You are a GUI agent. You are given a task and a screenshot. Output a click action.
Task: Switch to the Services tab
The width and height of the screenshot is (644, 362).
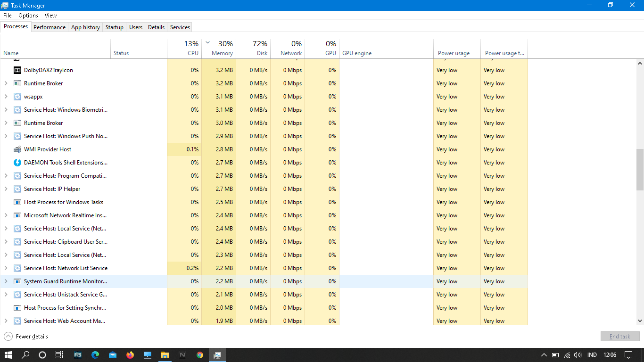click(x=180, y=27)
